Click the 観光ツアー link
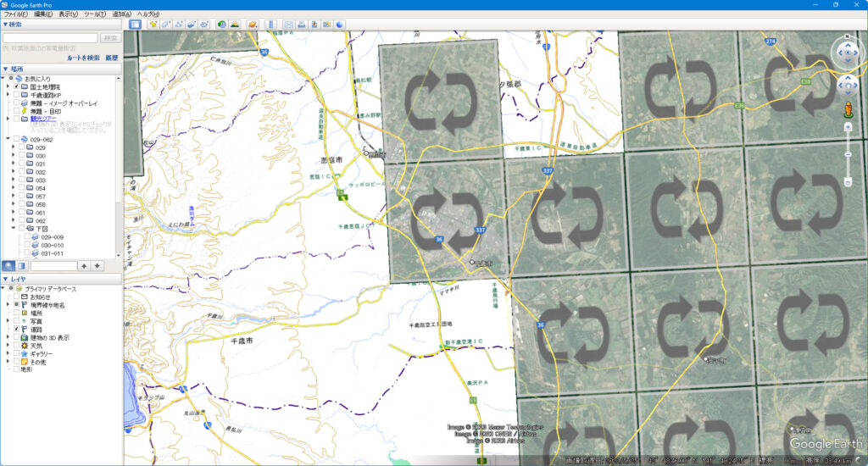The width and height of the screenshot is (868, 466). (x=43, y=119)
